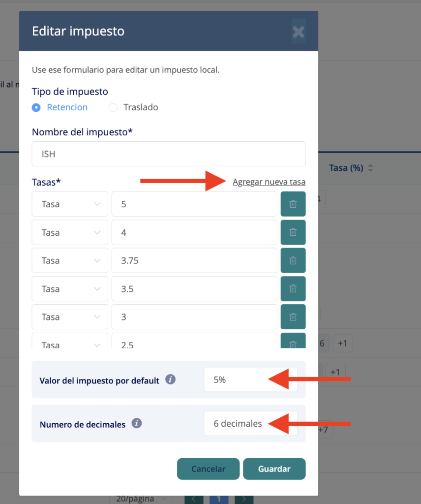Remove the 3.5 rate using trash icon

point(293,289)
